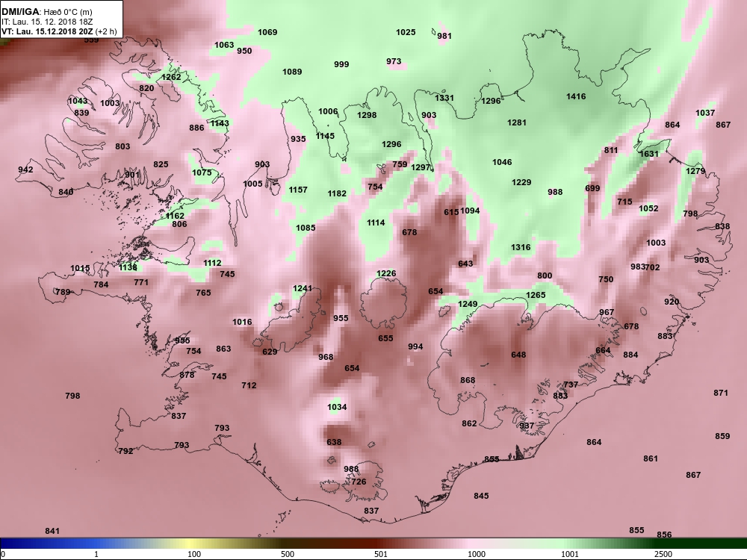Select the 1114 value in the central north
Image resolution: width=747 pixels, height=560 pixels.
tap(376, 223)
